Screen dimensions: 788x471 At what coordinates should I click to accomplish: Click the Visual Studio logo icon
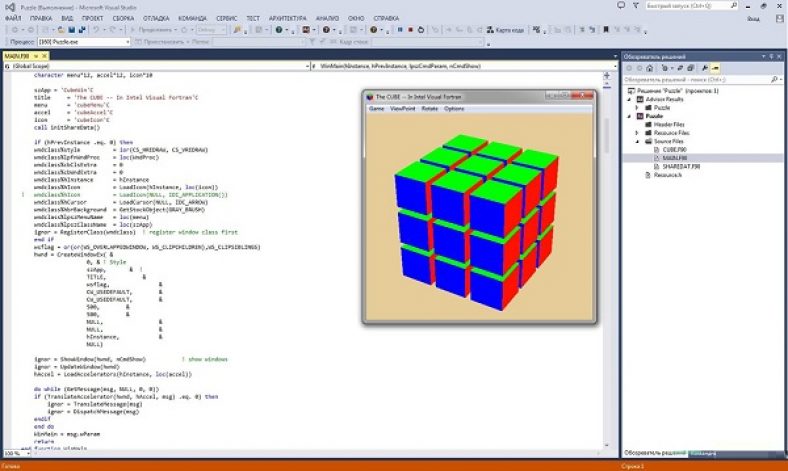tap(9, 7)
